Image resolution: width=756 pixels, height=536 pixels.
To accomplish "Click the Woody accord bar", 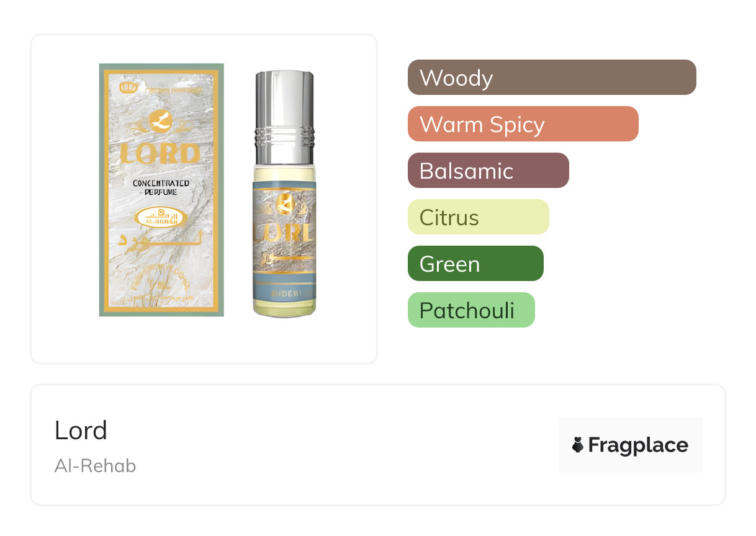I will click(x=552, y=78).
